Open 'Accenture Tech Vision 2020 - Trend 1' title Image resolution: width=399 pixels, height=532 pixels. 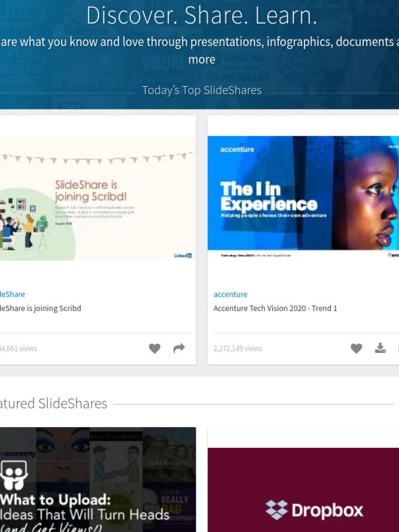tap(275, 308)
